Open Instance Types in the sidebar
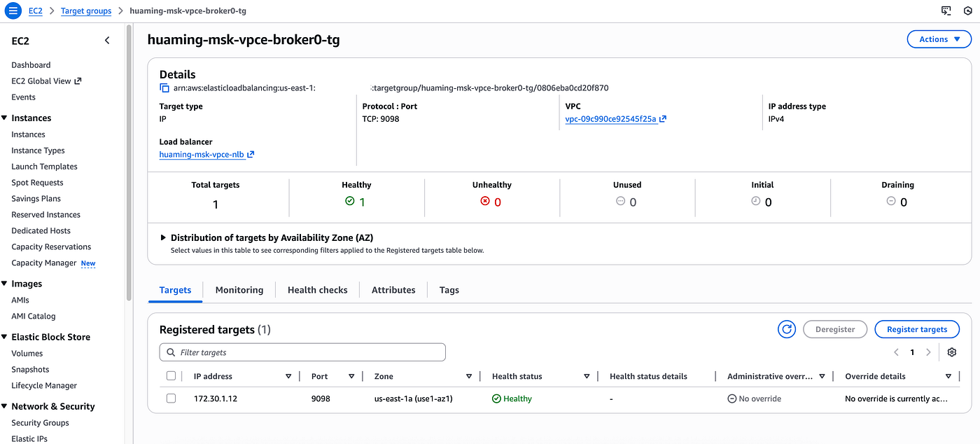The width and height of the screenshot is (980, 444). pos(38,151)
